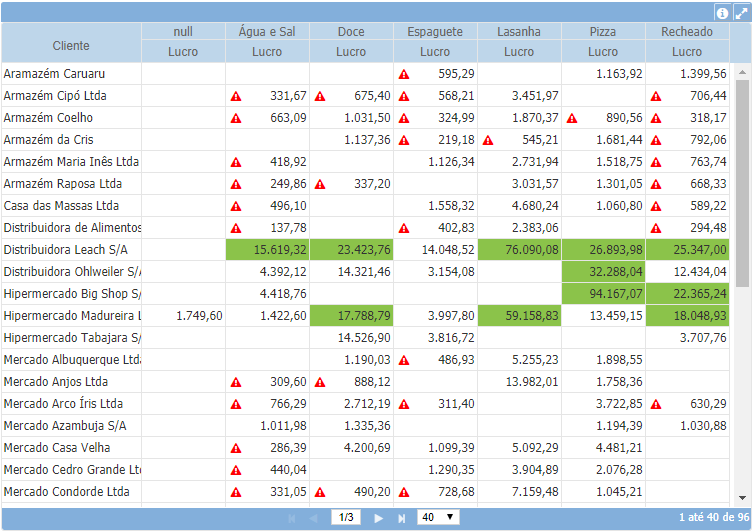The image size is (753, 531).
Task: Select the green cell 17.788,79
Action: point(351,315)
